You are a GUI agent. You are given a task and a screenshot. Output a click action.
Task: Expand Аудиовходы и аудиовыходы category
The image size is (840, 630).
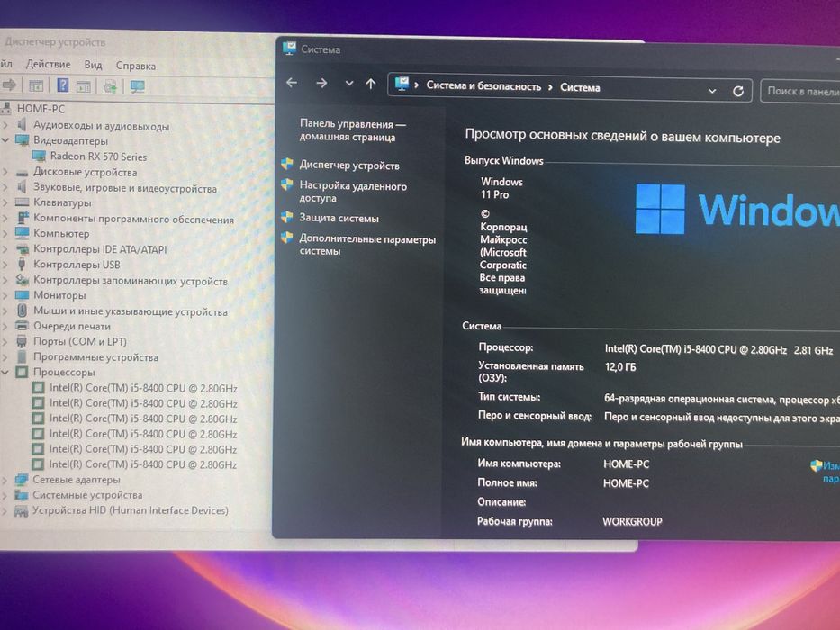point(5,125)
